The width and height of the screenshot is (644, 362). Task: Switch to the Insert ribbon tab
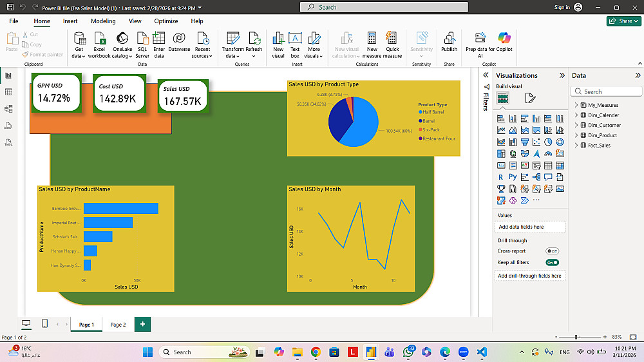point(70,21)
